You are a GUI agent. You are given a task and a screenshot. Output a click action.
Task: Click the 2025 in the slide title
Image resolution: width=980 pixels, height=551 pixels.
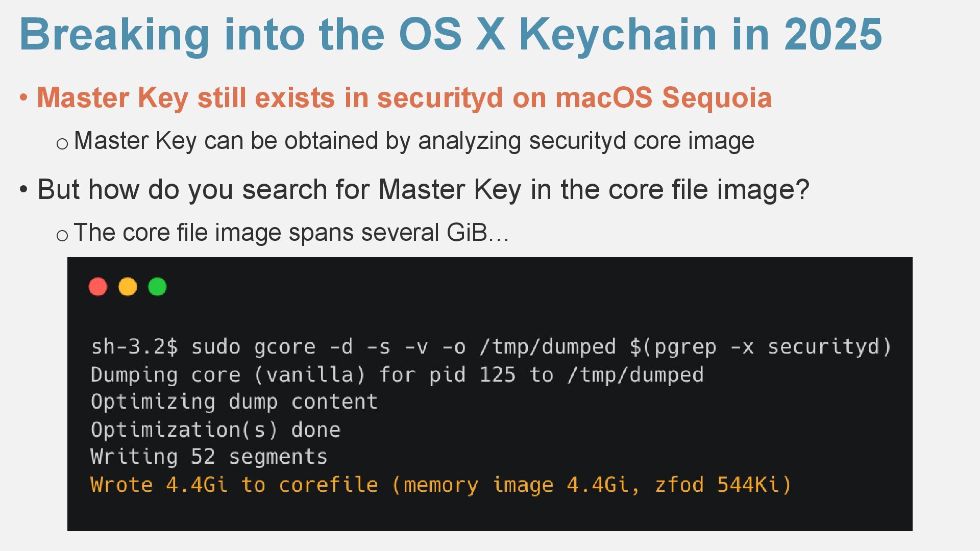coord(833,35)
